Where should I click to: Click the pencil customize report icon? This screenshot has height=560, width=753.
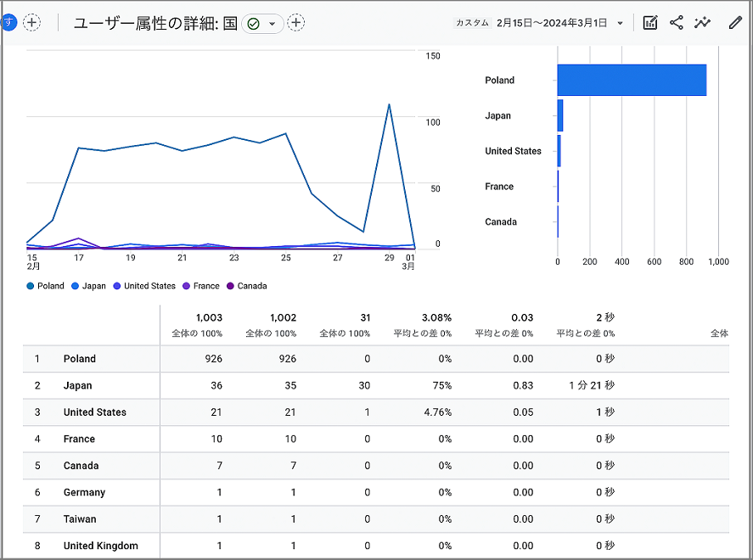coord(735,23)
